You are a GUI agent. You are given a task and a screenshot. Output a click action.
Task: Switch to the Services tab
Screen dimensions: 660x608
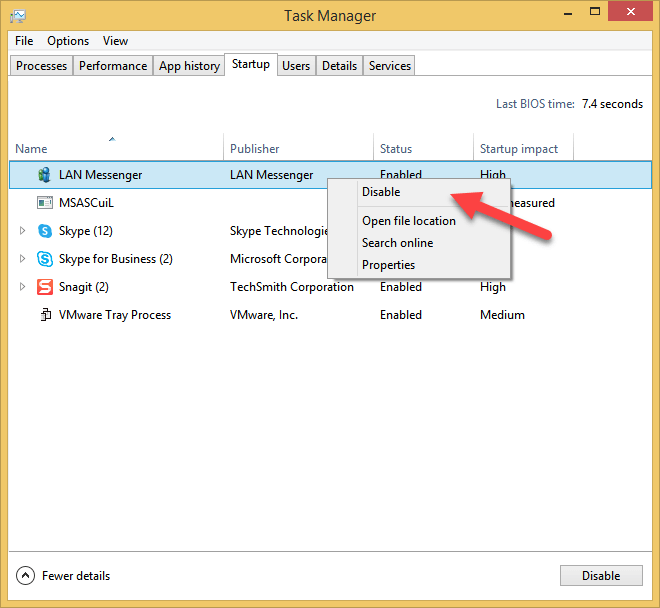click(389, 66)
